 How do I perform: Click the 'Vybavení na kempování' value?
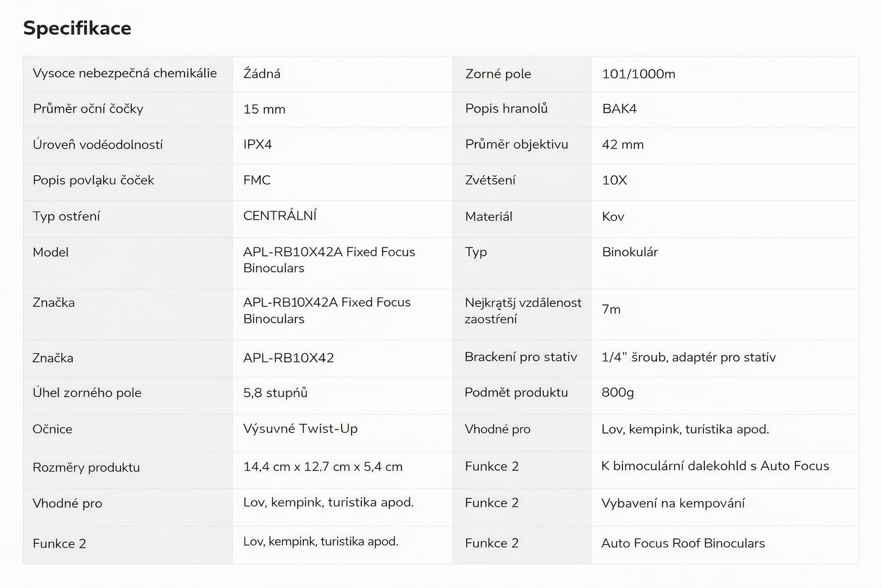click(x=672, y=504)
